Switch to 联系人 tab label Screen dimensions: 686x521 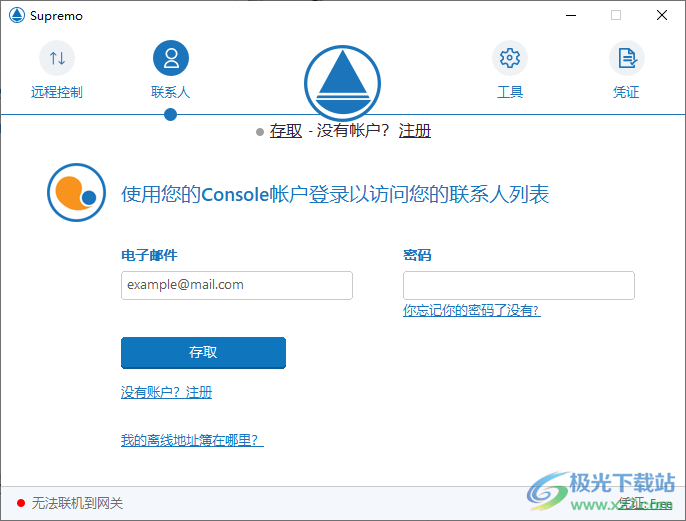pyautogui.click(x=171, y=92)
